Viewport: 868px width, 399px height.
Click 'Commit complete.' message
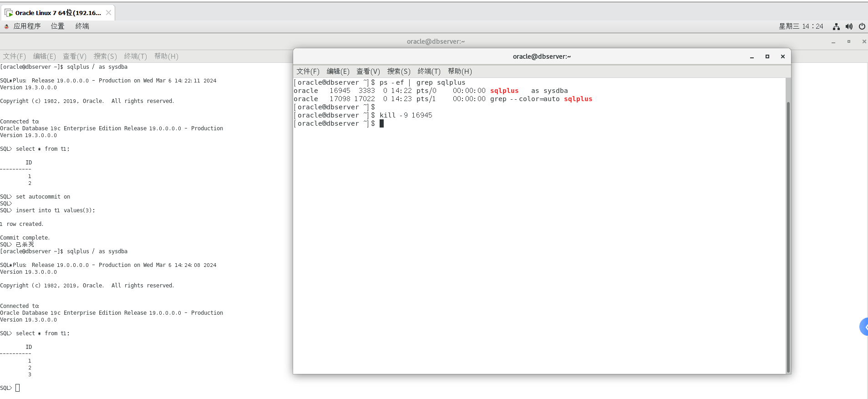(25, 238)
